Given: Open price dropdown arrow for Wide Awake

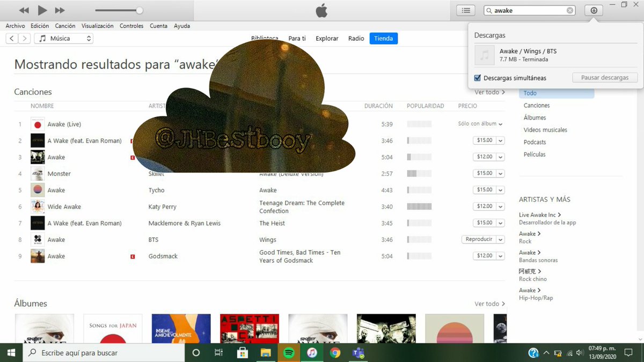Looking at the screenshot, I should coord(500,206).
